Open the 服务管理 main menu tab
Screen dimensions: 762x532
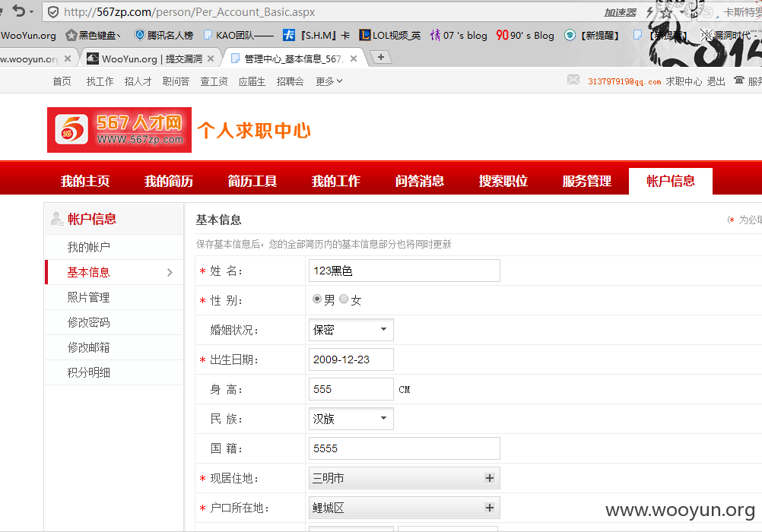(x=586, y=181)
